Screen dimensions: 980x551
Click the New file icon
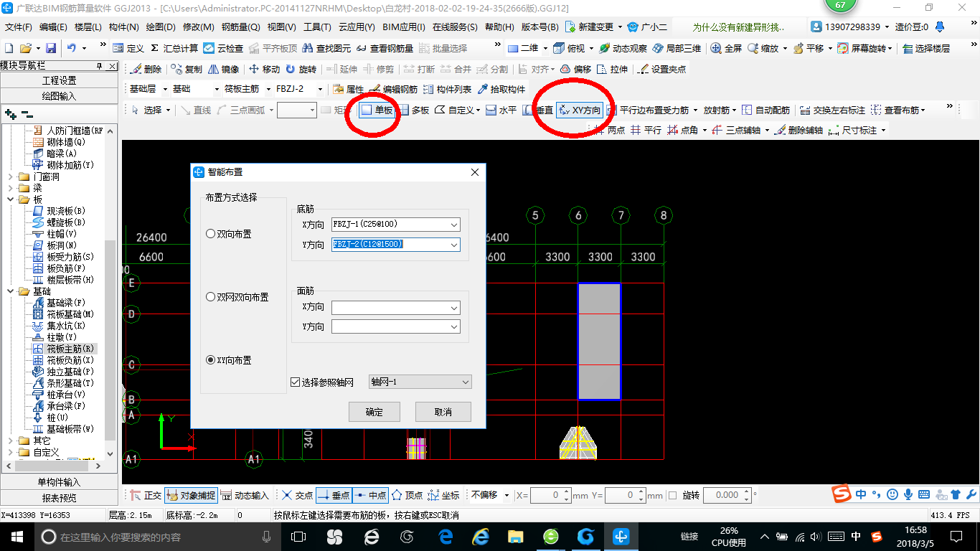(x=9, y=48)
